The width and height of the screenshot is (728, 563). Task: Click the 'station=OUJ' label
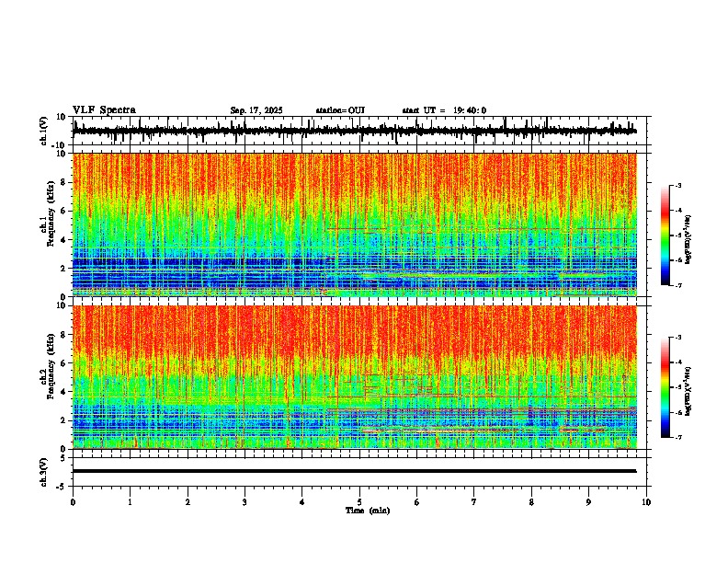click(x=340, y=110)
